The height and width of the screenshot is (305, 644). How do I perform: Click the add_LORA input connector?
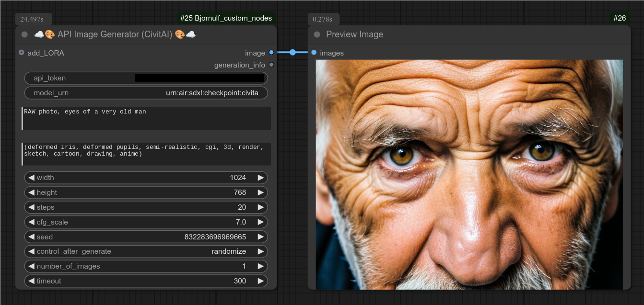point(21,53)
